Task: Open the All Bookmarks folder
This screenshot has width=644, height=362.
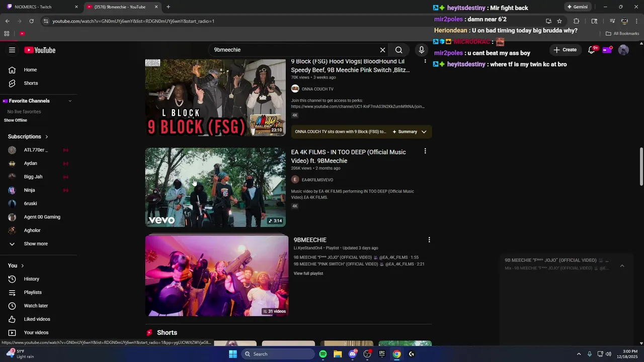Action: click(622, 34)
